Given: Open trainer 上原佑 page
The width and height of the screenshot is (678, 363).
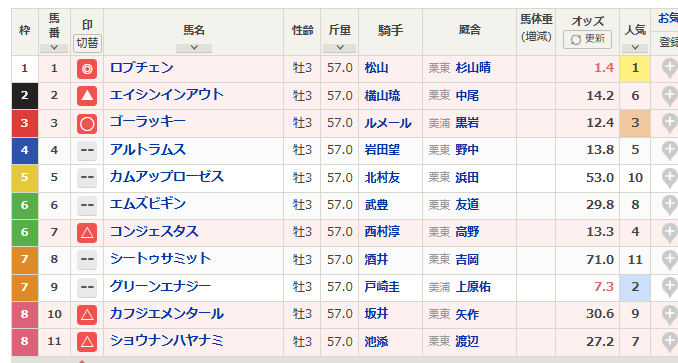Looking at the screenshot, I should [473, 287].
